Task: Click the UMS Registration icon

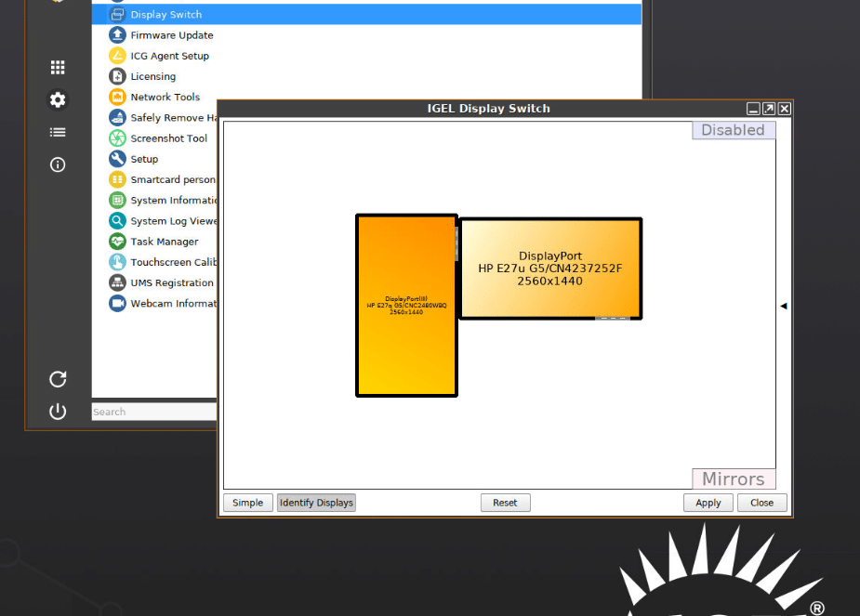Action: point(117,282)
